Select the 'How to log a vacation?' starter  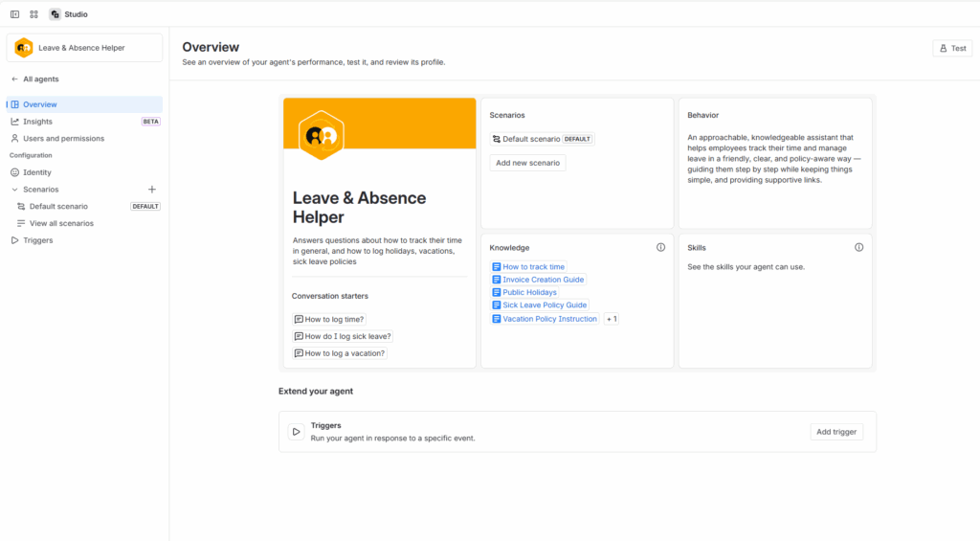click(x=340, y=353)
